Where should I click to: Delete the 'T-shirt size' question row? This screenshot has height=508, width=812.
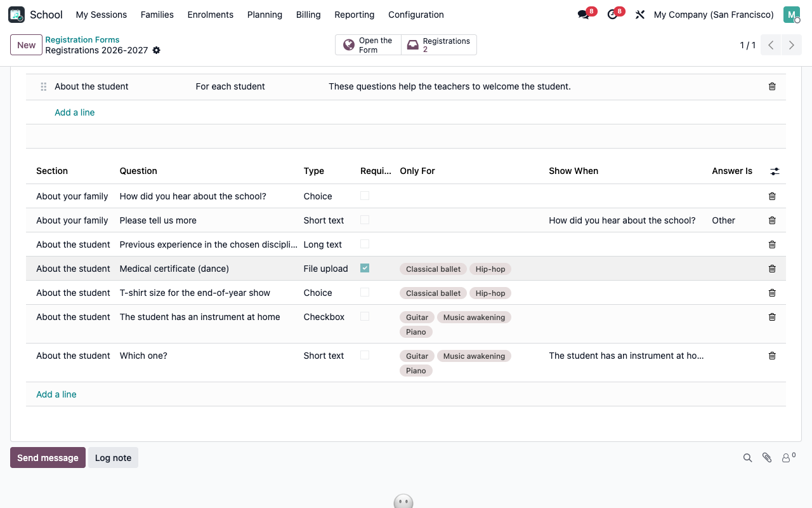pos(772,293)
